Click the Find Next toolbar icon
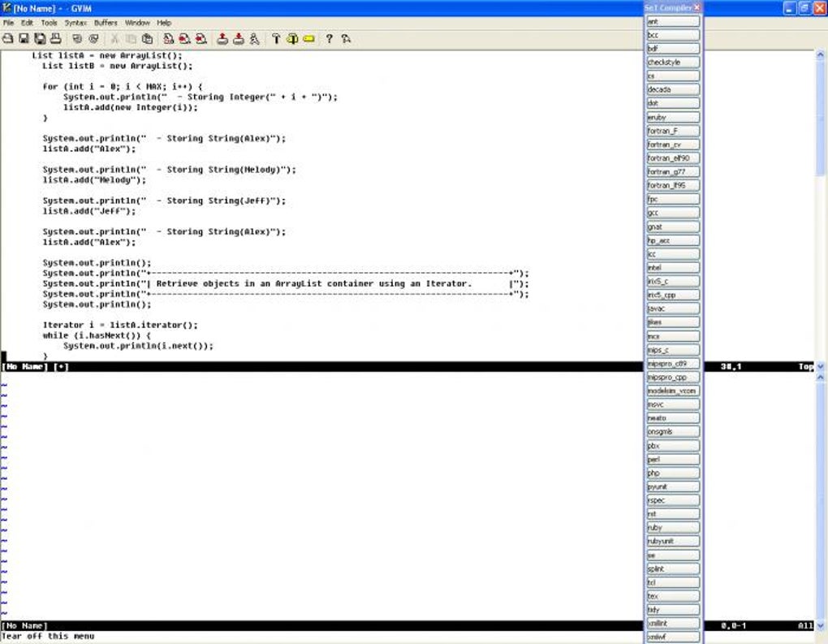This screenshot has width=828, height=644. pos(185,38)
